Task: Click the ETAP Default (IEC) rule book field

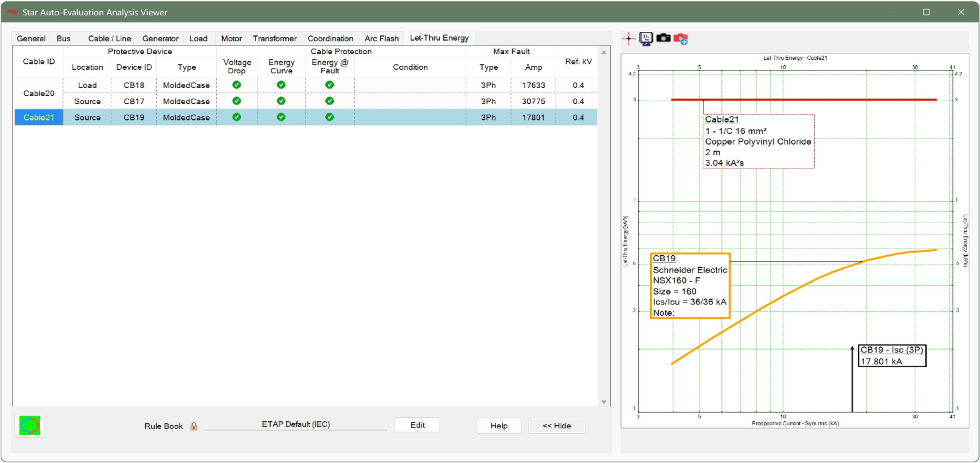Action: [x=296, y=424]
